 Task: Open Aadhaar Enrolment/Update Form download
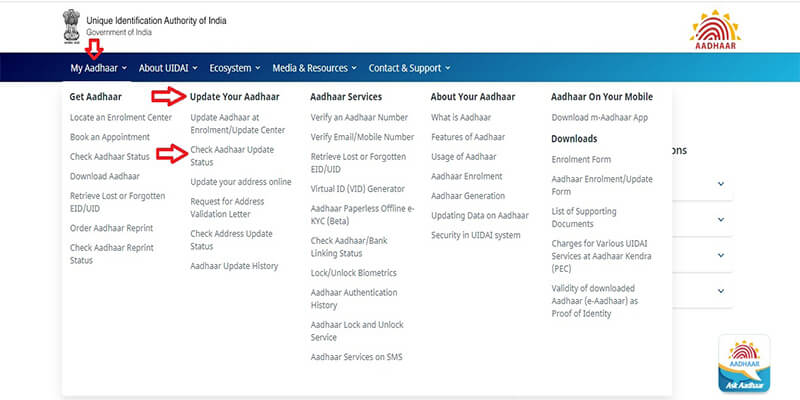602,185
